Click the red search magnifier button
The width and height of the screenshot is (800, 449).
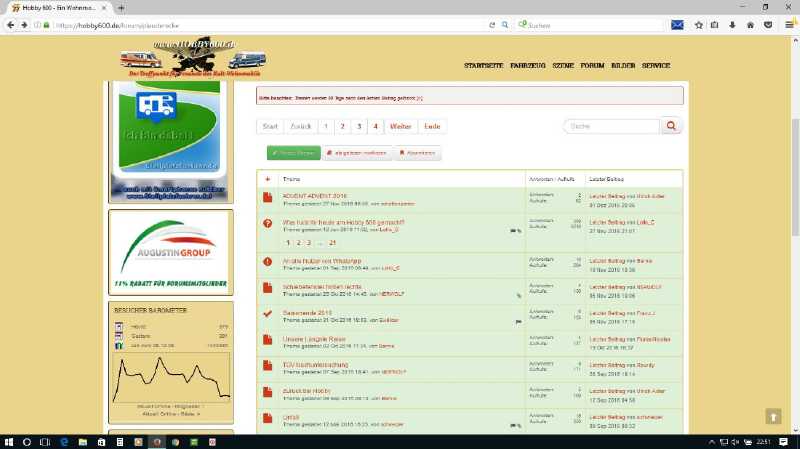672,126
